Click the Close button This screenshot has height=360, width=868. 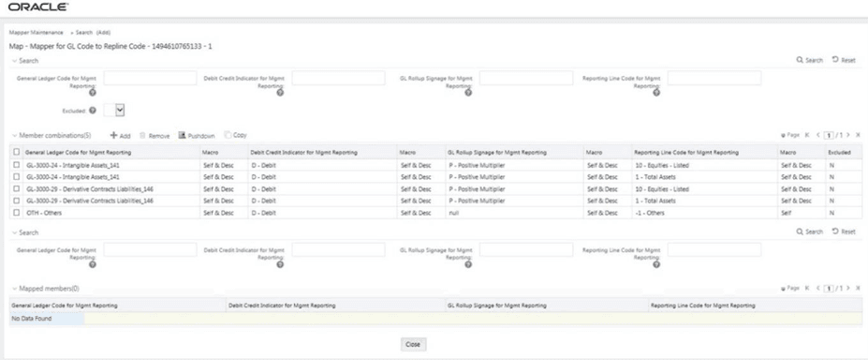coord(413,344)
